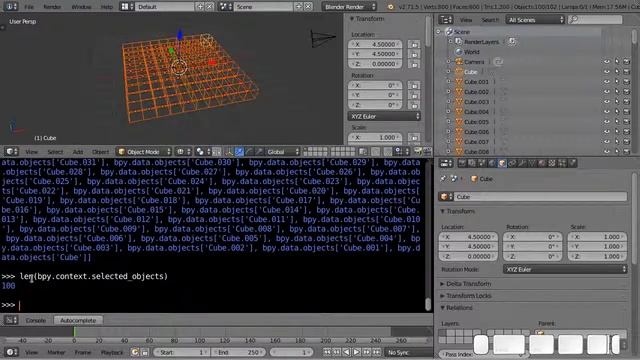Click the Autocomplete button

point(78,320)
